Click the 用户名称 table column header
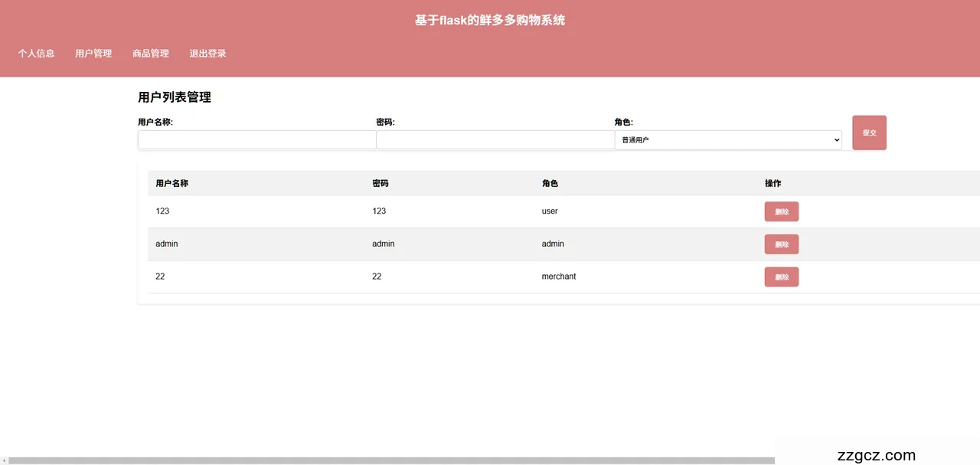The image size is (980, 465). tap(172, 184)
